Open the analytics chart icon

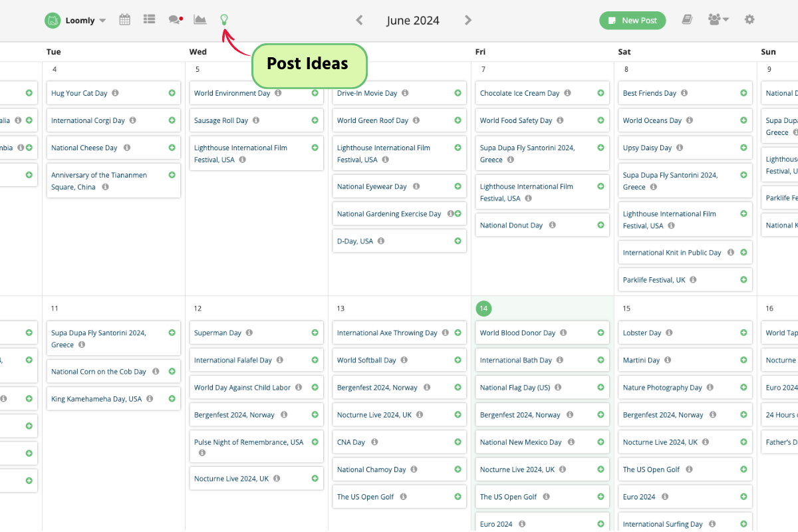pyautogui.click(x=199, y=20)
